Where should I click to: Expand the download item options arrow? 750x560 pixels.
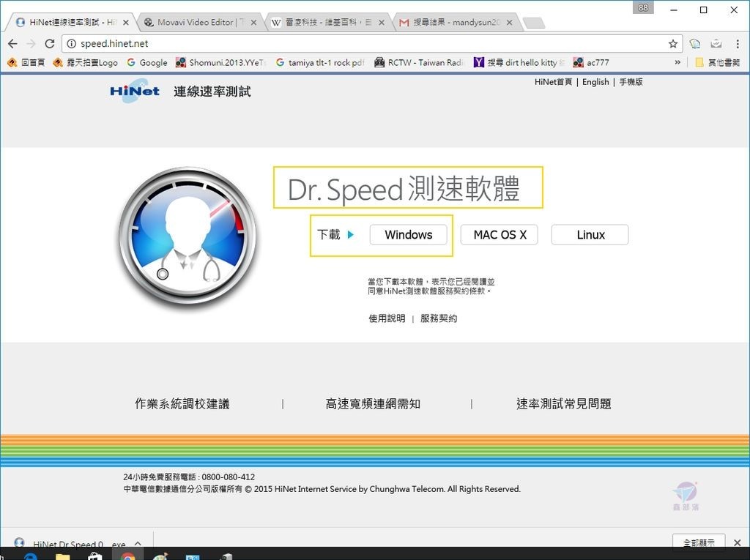tap(138, 543)
